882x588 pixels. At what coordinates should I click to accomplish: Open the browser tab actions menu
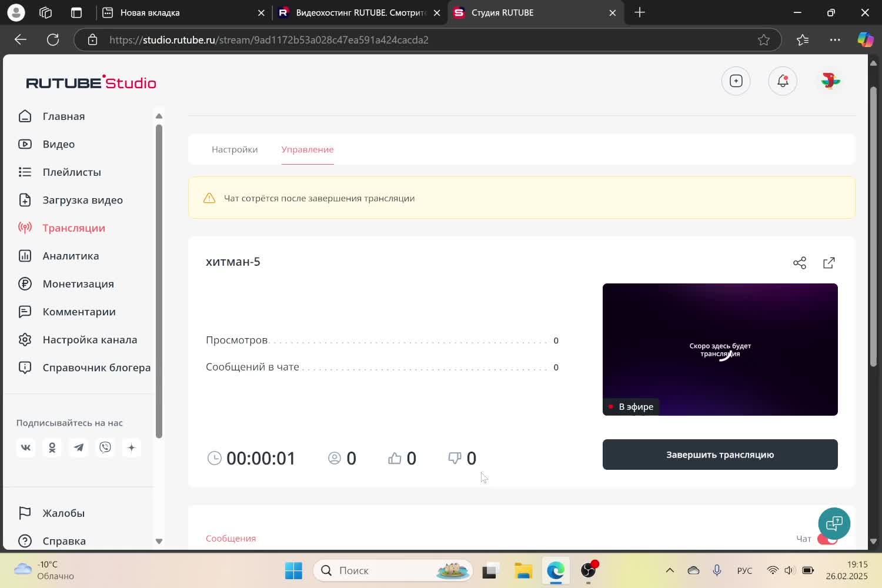tap(76, 12)
